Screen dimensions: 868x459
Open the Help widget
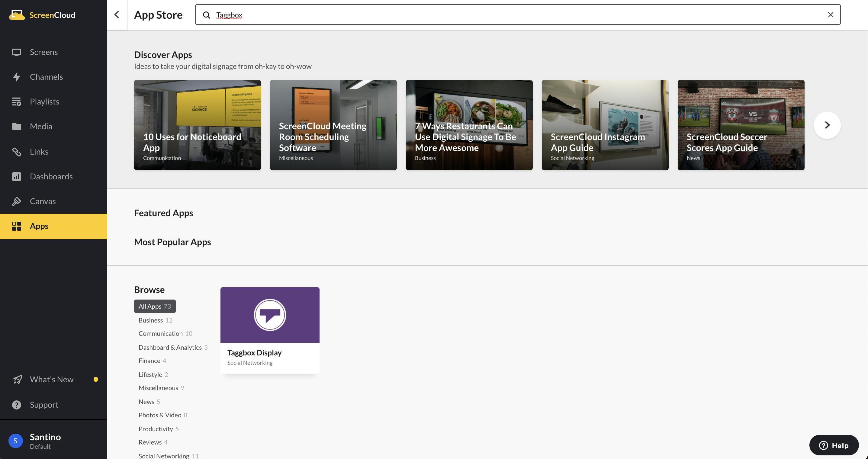coord(834,445)
